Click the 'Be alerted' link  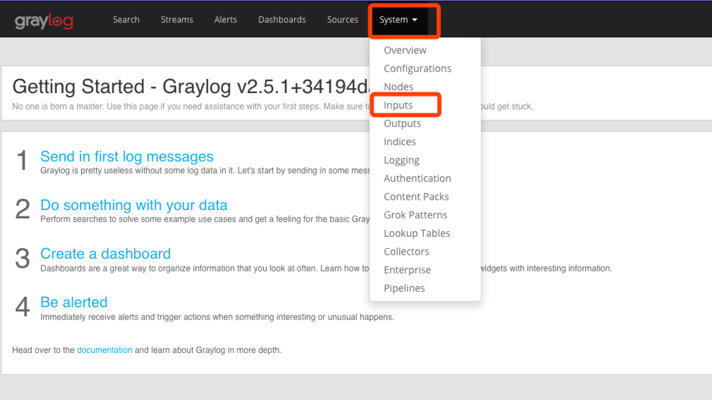[x=74, y=302]
